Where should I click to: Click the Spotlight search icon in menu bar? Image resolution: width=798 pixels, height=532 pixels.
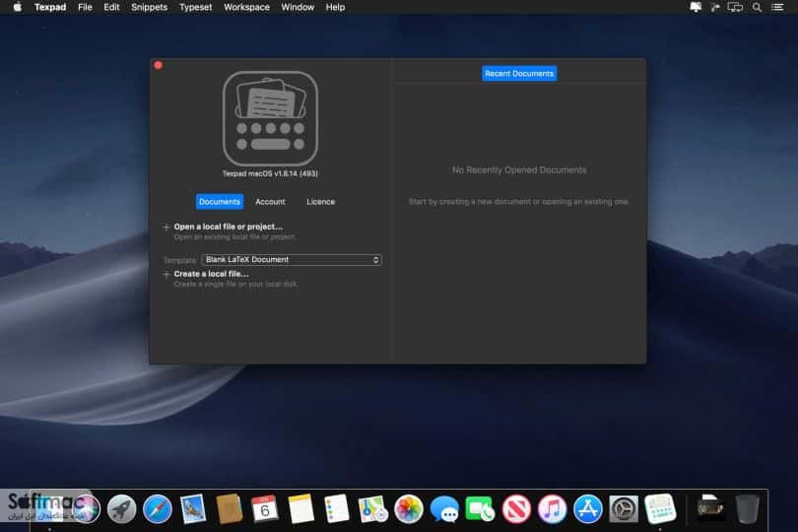757,7
